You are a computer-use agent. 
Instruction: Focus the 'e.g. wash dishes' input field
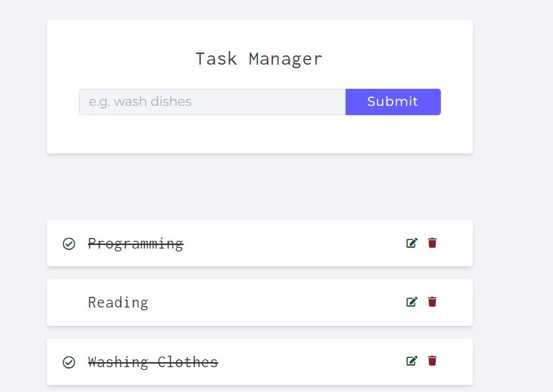(x=212, y=102)
